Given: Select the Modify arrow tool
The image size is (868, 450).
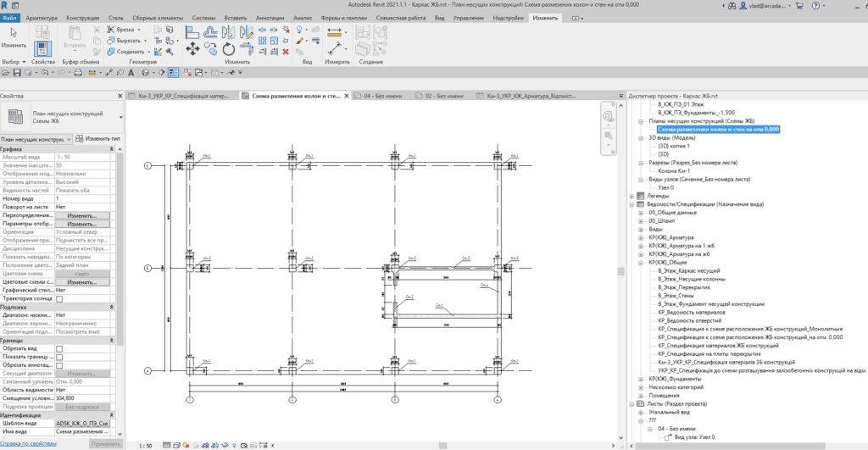Looking at the screenshot, I should point(14,33).
